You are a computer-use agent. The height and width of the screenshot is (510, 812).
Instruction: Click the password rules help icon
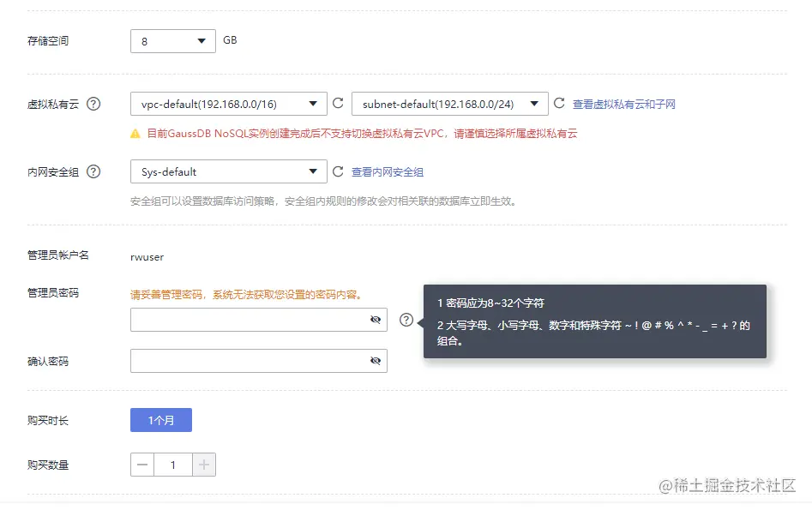tap(406, 320)
